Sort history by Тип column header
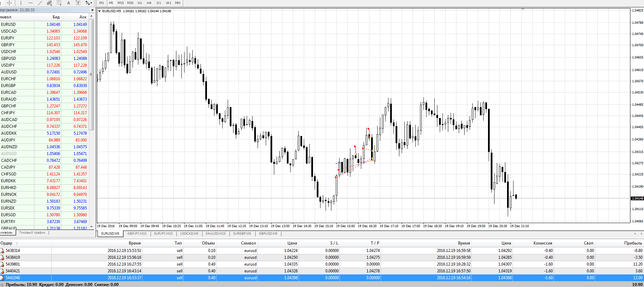This screenshot has height=287, width=644. [163, 243]
